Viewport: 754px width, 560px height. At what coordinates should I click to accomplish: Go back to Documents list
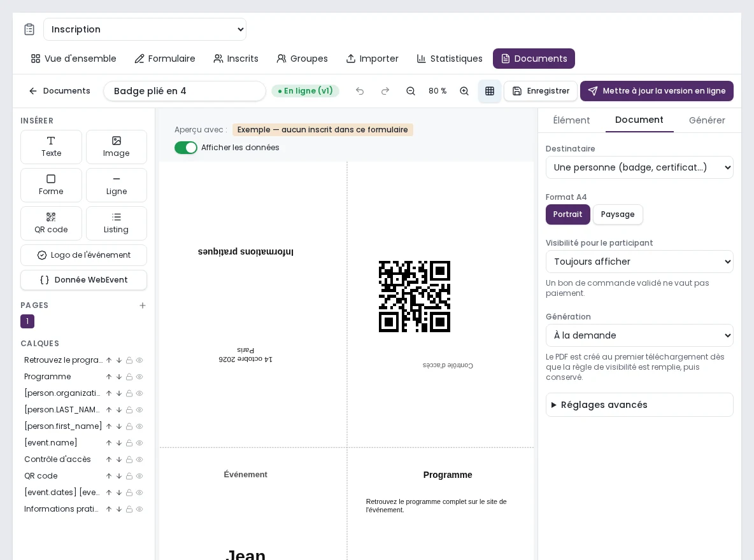pos(60,91)
